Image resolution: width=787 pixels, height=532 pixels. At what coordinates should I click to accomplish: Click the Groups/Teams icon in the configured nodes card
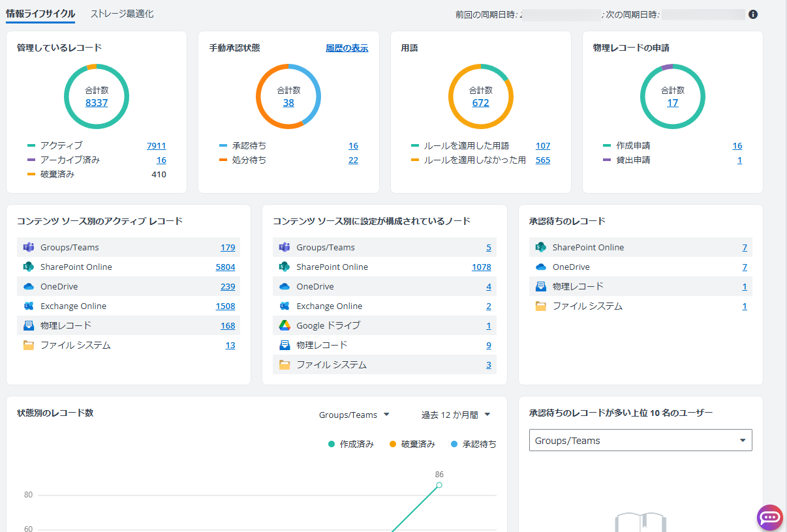[x=285, y=247]
